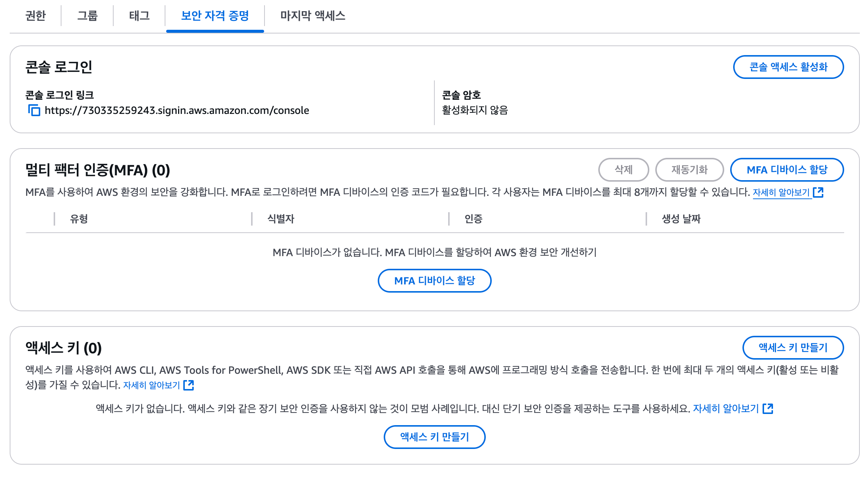The height and width of the screenshot is (478, 868).
Task: Switch to the 그룹 tab
Action: 87,16
